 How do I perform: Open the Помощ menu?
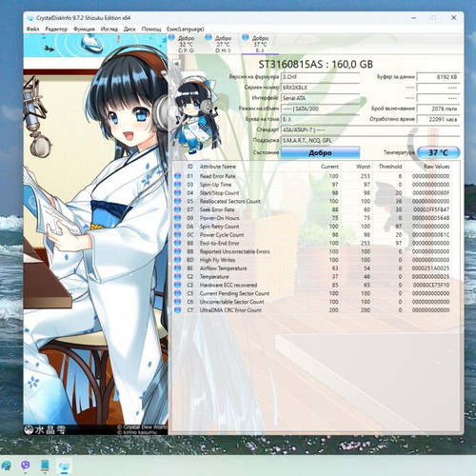coord(151,30)
